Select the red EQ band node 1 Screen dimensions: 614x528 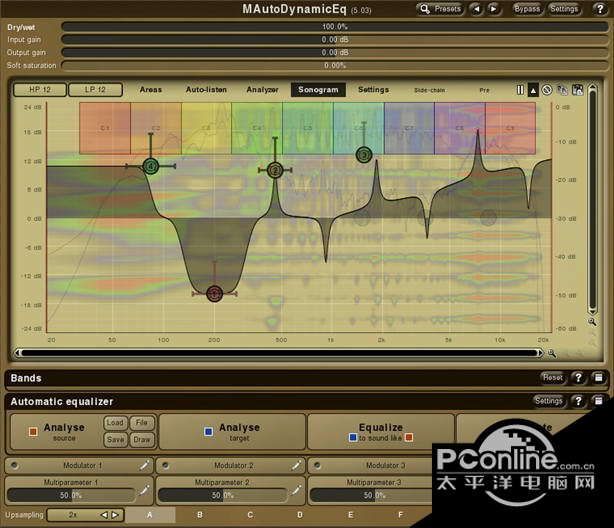coord(214,293)
